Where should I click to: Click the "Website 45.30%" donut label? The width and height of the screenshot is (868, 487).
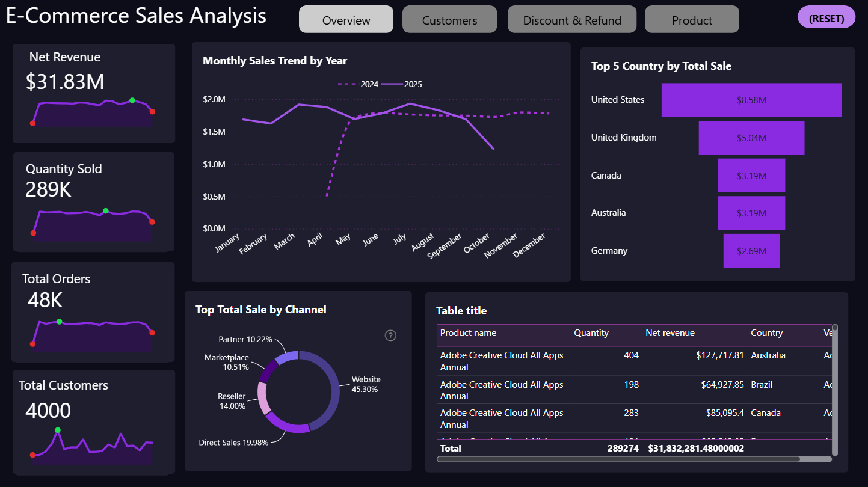tap(366, 384)
